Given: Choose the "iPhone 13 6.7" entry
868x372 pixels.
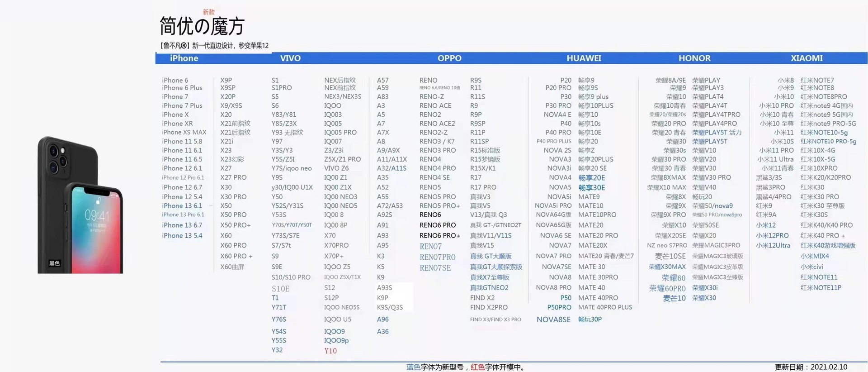Looking at the screenshot, I should [x=182, y=225].
